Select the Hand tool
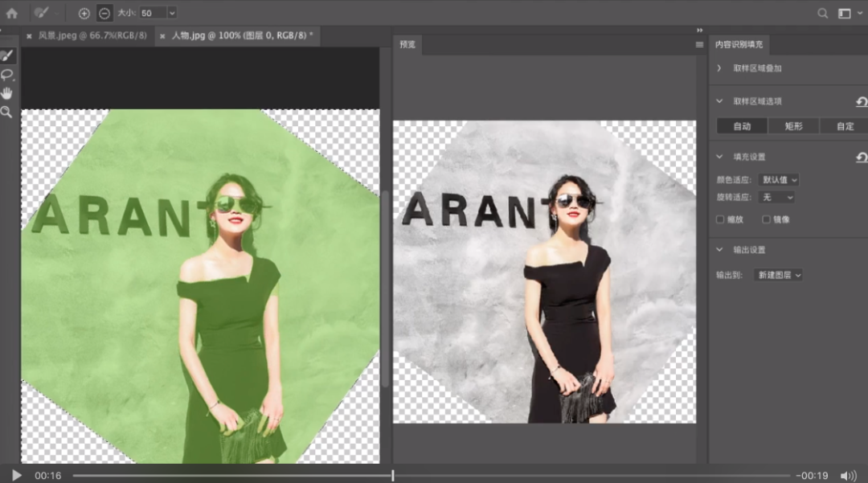This screenshot has height=483, width=868. point(7,93)
